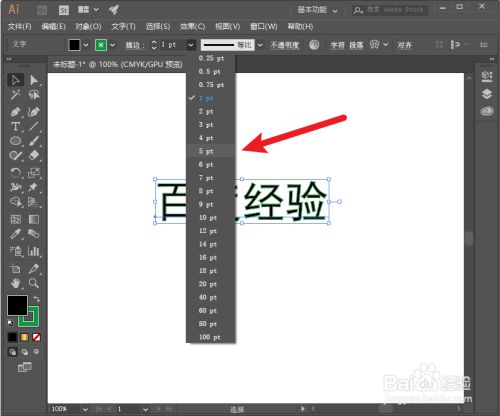Click the recolor artwork wheel icon
500x416 pixels.
click(314, 45)
